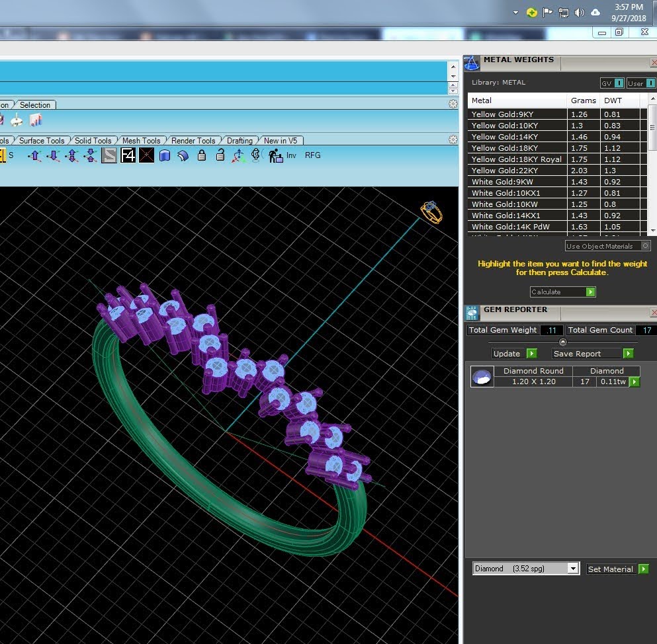657x644 pixels.
Task: Open the Mesh Tools tab
Action: [x=141, y=141]
